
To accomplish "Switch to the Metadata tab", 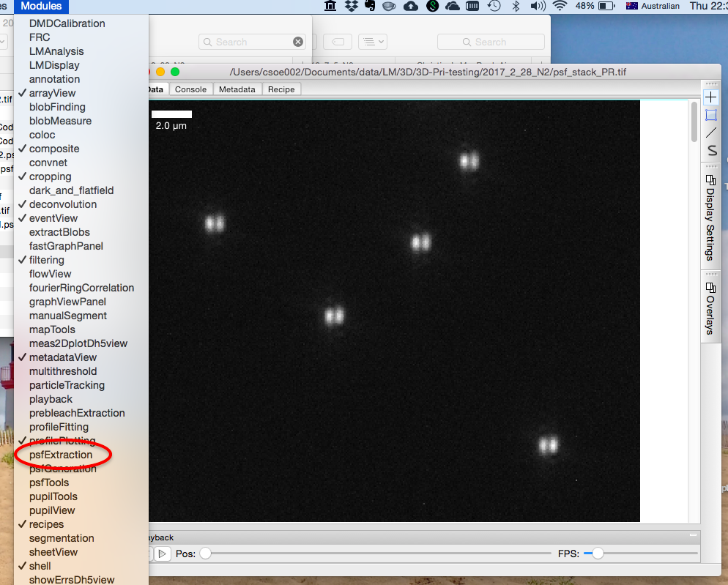I will coord(237,89).
